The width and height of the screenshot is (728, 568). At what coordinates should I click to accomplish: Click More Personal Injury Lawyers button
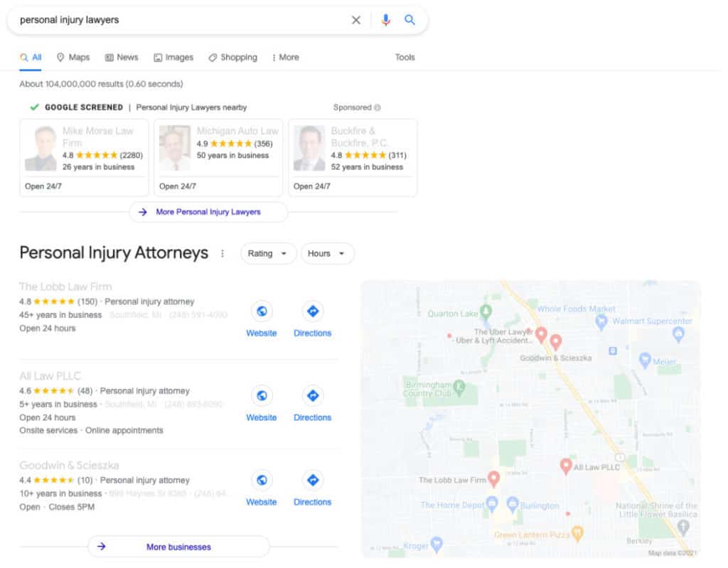[x=208, y=213]
